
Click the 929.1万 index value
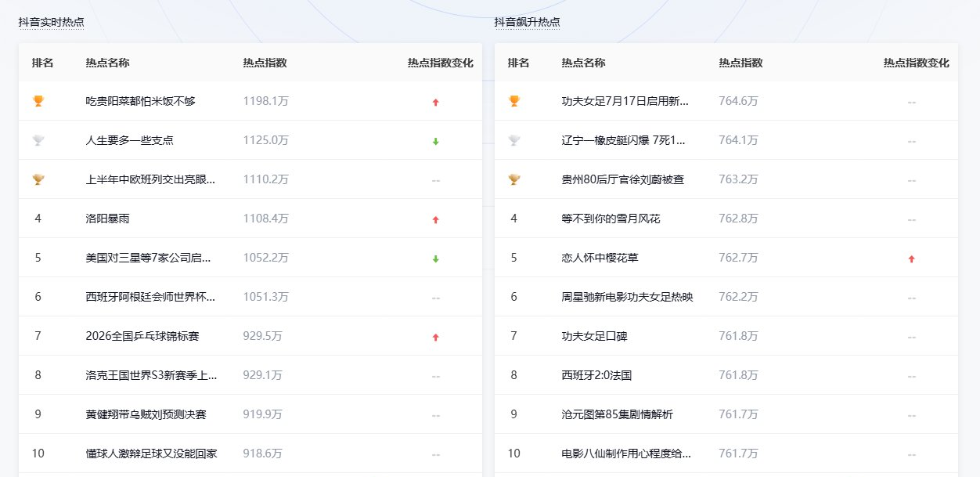tap(263, 375)
